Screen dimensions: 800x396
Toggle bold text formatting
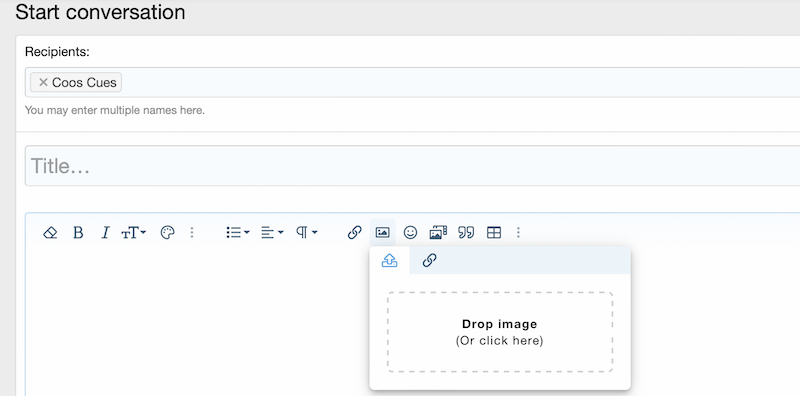pyautogui.click(x=78, y=233)
